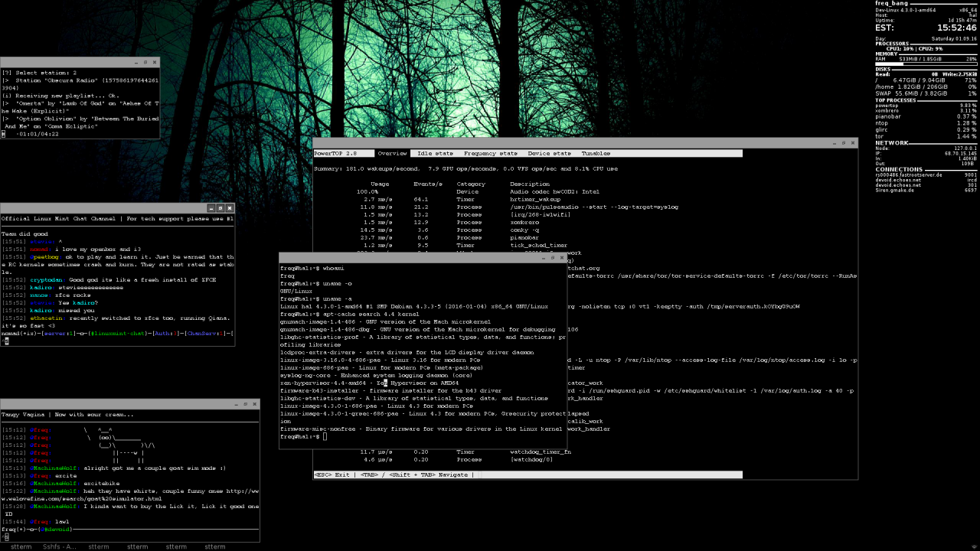Click the 'firmware-misc-nonfree' result line
The height and width of the screenshot is (551, 980).
pos(422,429)
